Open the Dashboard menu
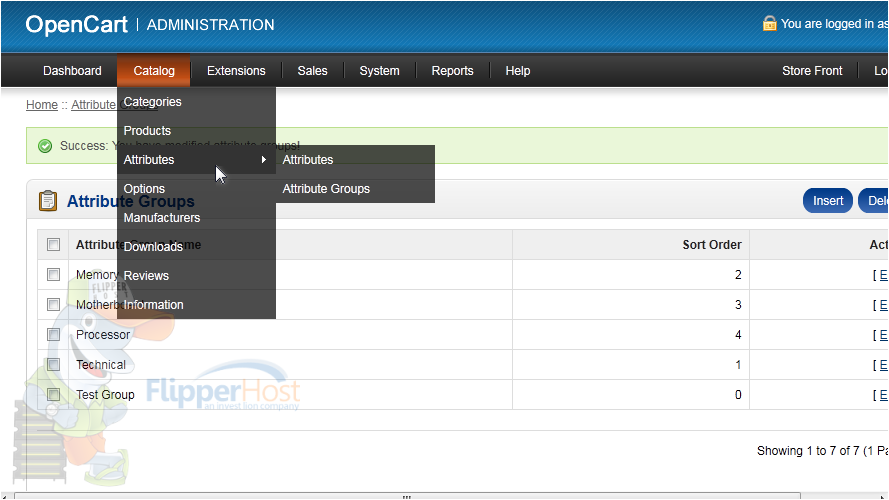The width and height of the screenshot is (889, 500). (72, 71)
